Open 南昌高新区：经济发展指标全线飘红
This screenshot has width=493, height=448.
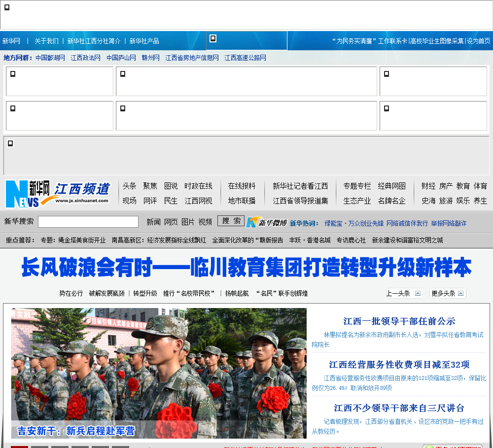point(159,240)
